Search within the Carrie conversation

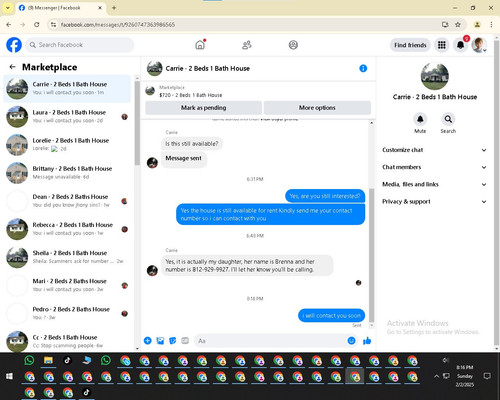pos(448,119)
